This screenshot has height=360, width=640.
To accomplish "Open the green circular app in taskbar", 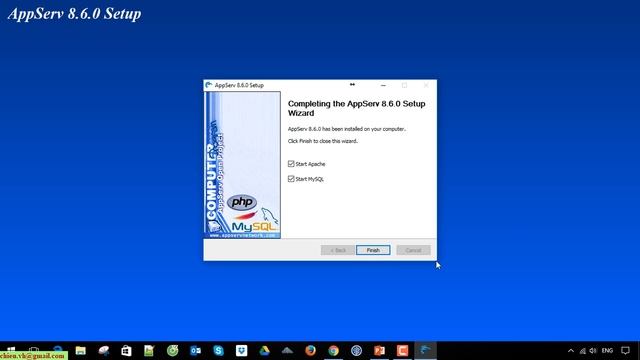I will click(x=173, y=351).
